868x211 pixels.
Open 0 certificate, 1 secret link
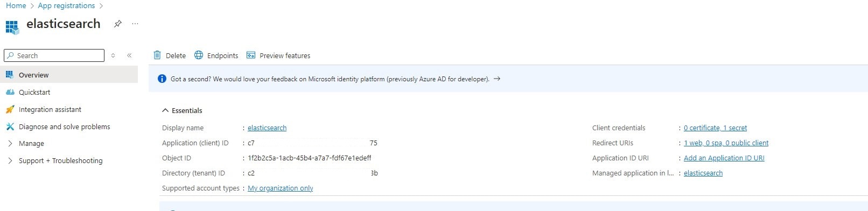715,128
